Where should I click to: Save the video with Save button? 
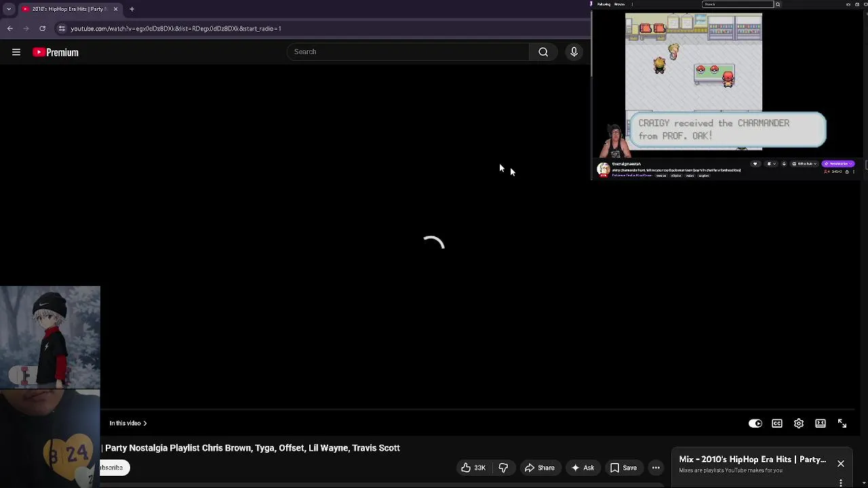(x=623, y=468)
